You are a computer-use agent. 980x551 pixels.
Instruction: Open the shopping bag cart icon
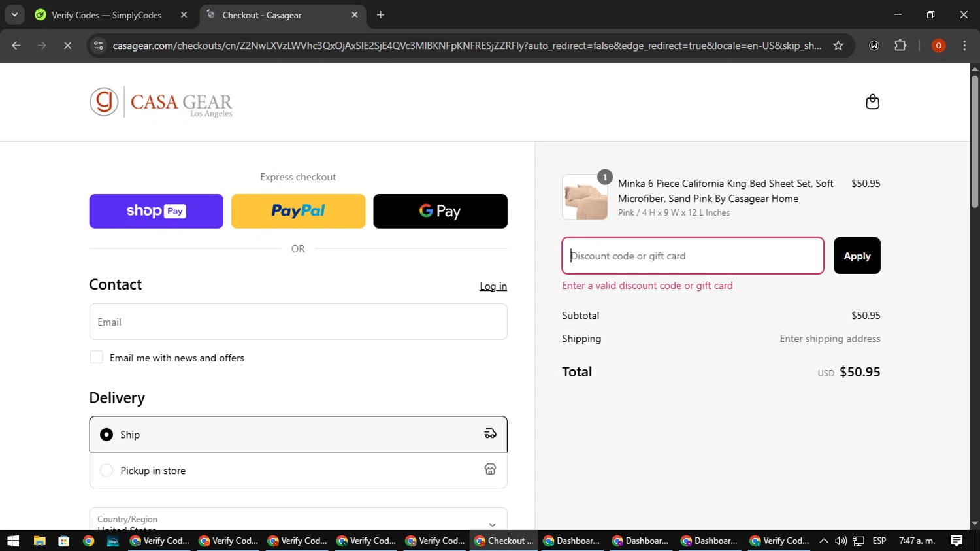click(872, 102)
